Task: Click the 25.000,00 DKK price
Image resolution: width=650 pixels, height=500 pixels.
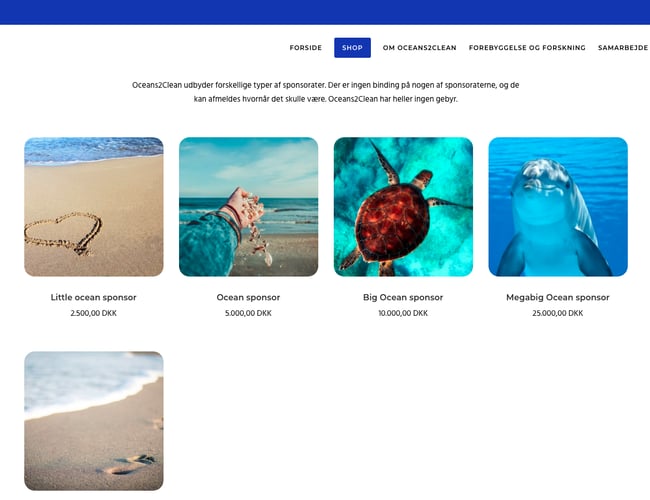Action: (x=558, y=313)
